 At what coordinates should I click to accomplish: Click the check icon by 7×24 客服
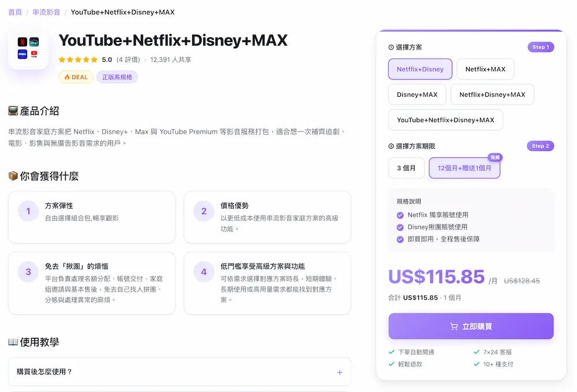[x=477, y=352]
